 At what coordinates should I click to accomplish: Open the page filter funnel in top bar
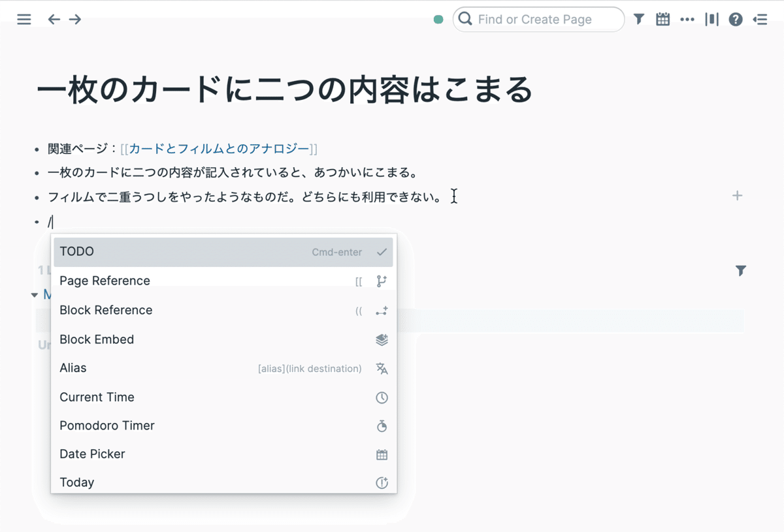[x=639, y=20]
